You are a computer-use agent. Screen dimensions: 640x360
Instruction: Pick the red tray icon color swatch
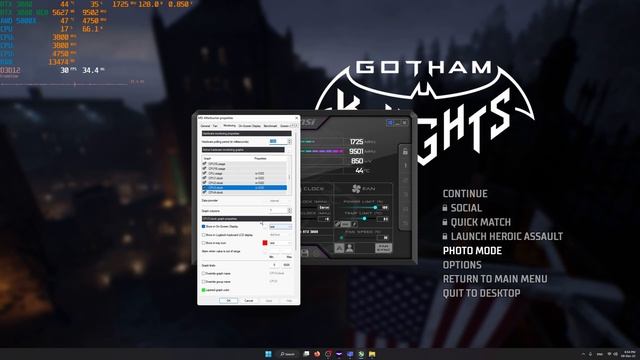(265, 243)
